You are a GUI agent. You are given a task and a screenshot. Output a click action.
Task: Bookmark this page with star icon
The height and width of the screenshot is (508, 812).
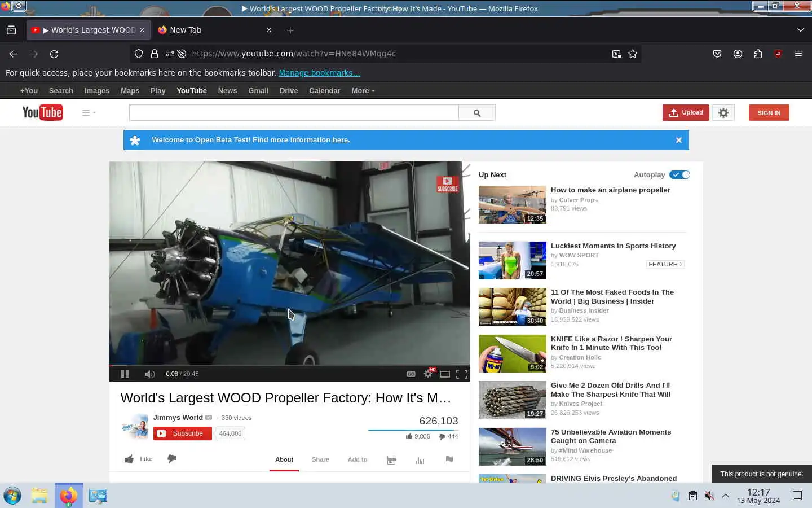(x=633, y=54)
